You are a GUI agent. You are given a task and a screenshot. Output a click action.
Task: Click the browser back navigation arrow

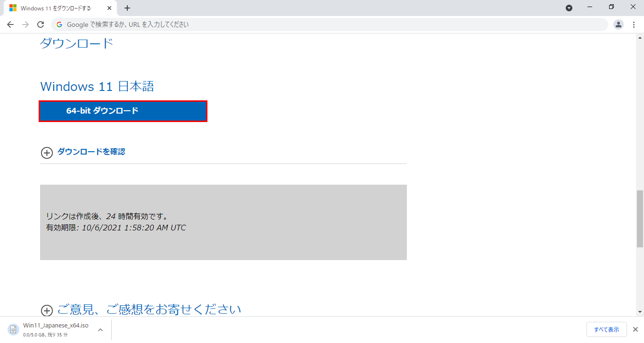pyautogui.click(x=10, y=24)
